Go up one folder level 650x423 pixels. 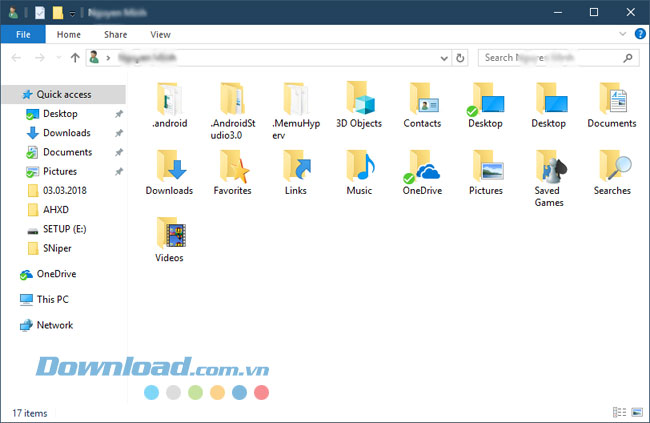pyautogui.click(x=75, y=58)
